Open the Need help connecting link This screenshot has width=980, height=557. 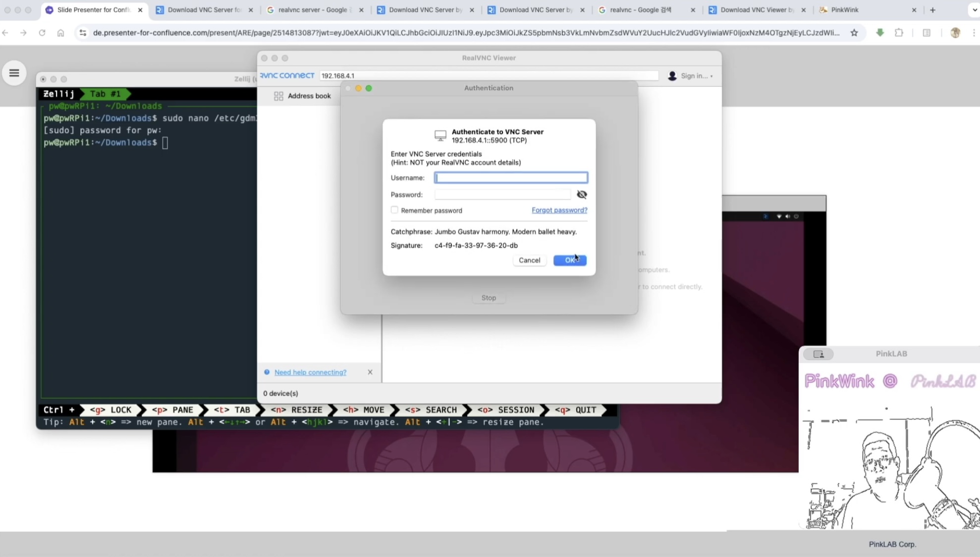point(310,372)
